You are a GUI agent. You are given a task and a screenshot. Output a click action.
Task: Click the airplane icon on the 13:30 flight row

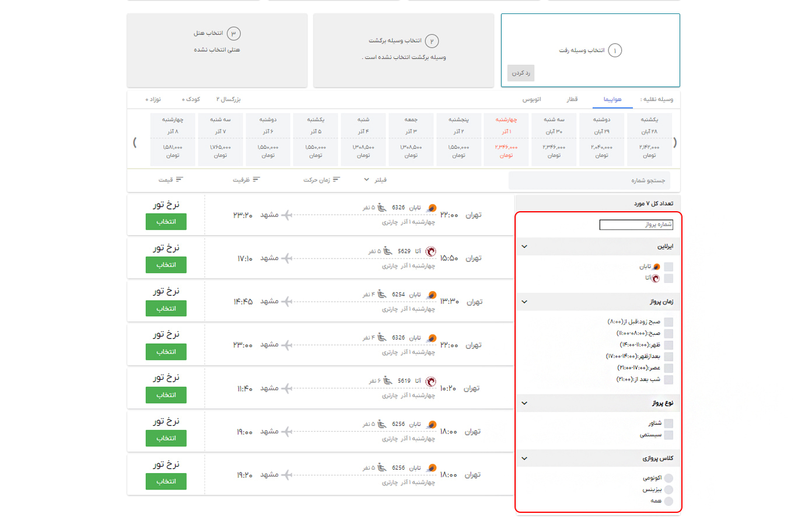286,302
